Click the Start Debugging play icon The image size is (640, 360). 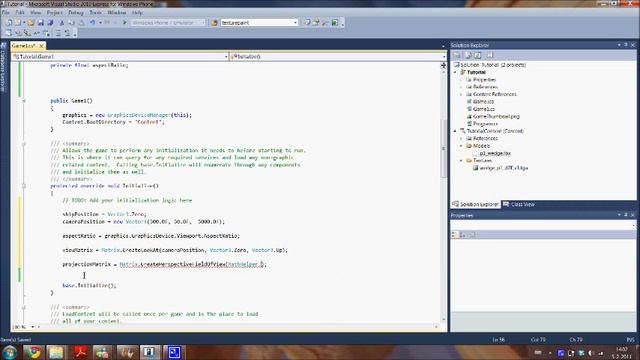pos(125,23)
